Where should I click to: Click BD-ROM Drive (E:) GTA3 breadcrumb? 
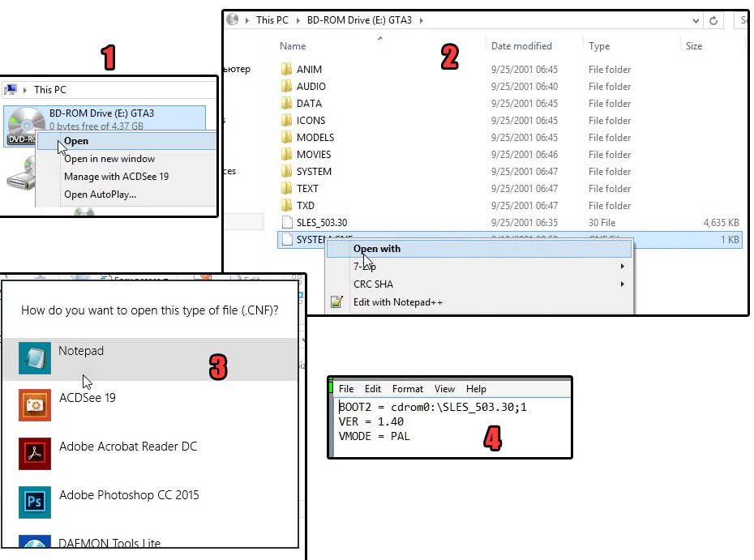pyautogui.click(x=359, y=20)
